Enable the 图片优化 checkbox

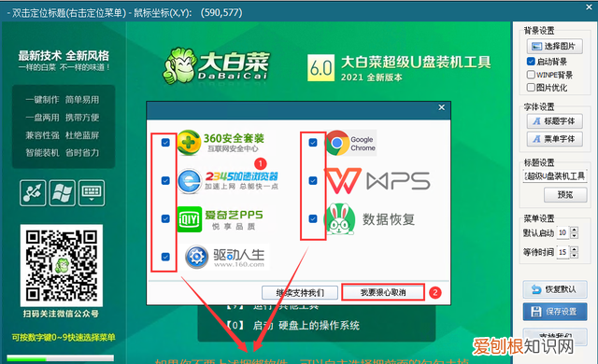point(531,87)
